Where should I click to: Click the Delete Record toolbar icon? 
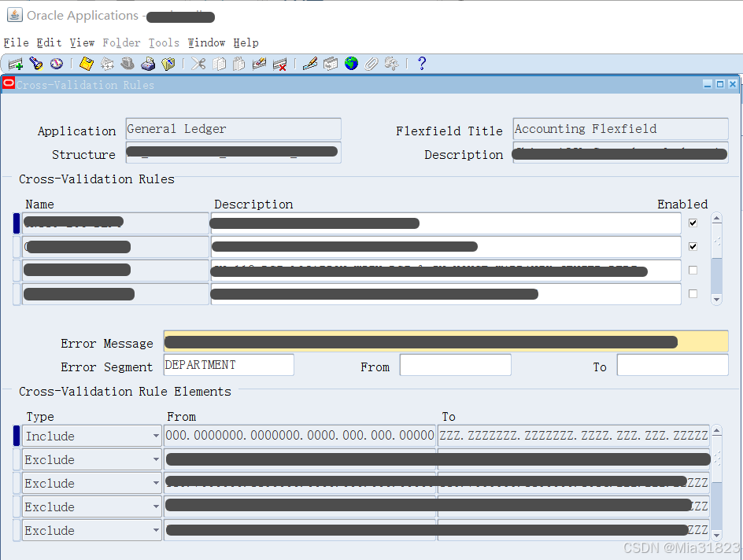[279, 64]
